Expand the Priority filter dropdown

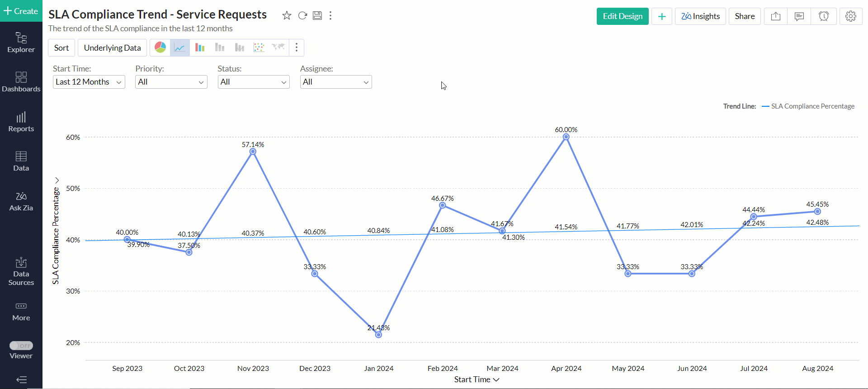(x=171, y=82)
